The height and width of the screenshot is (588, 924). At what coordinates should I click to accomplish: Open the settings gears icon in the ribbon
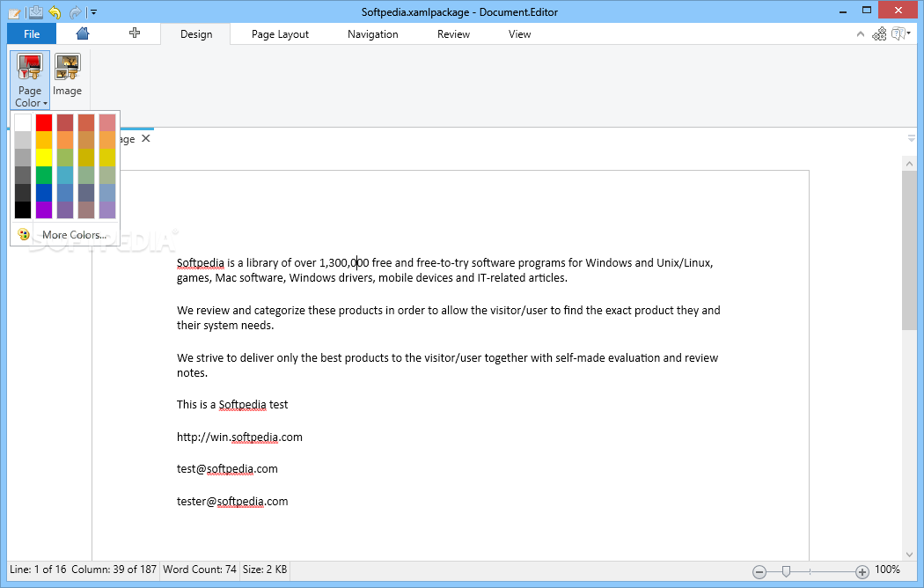pos(879,34)
